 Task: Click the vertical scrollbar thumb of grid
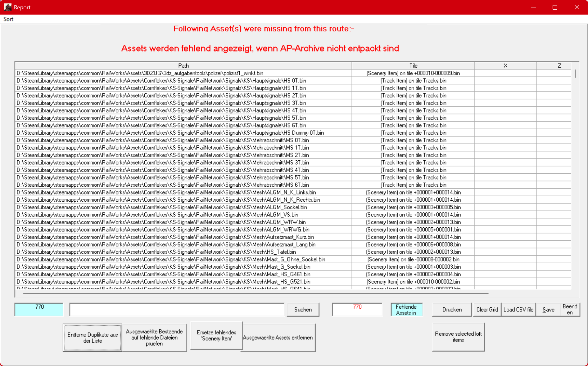(575, 74)
